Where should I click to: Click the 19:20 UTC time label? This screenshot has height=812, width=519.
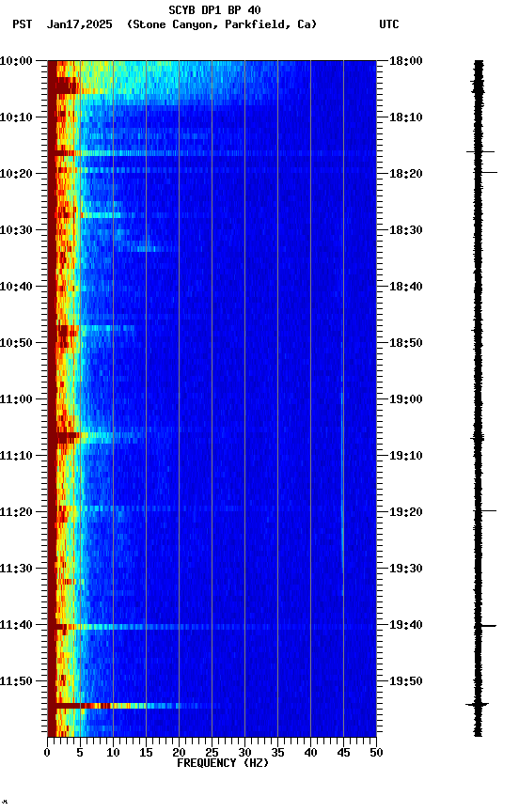406,512
